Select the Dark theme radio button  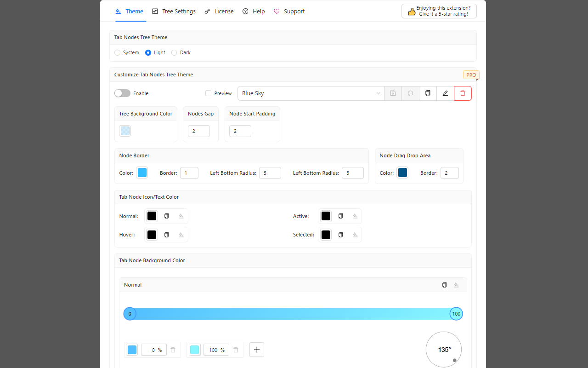click(174, 52)
